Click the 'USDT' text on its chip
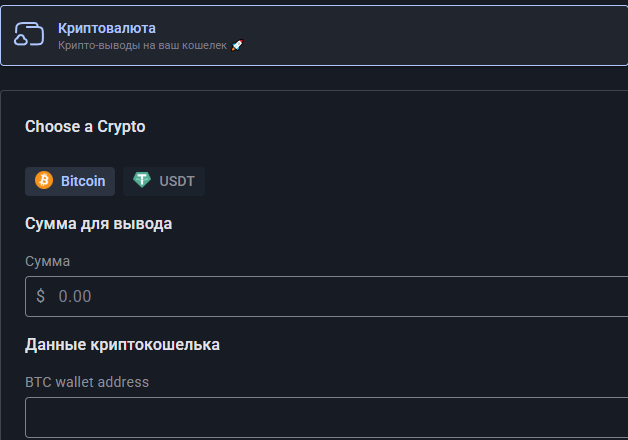 click(177, 181)
